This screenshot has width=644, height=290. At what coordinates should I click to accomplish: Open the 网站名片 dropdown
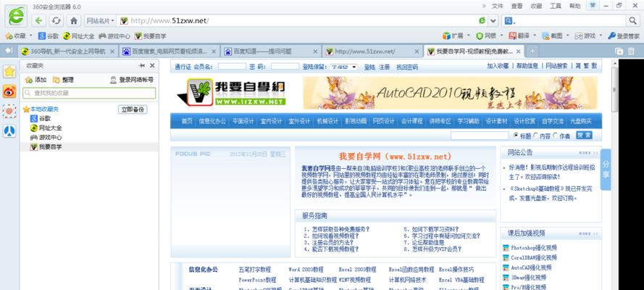pos(100,20)
